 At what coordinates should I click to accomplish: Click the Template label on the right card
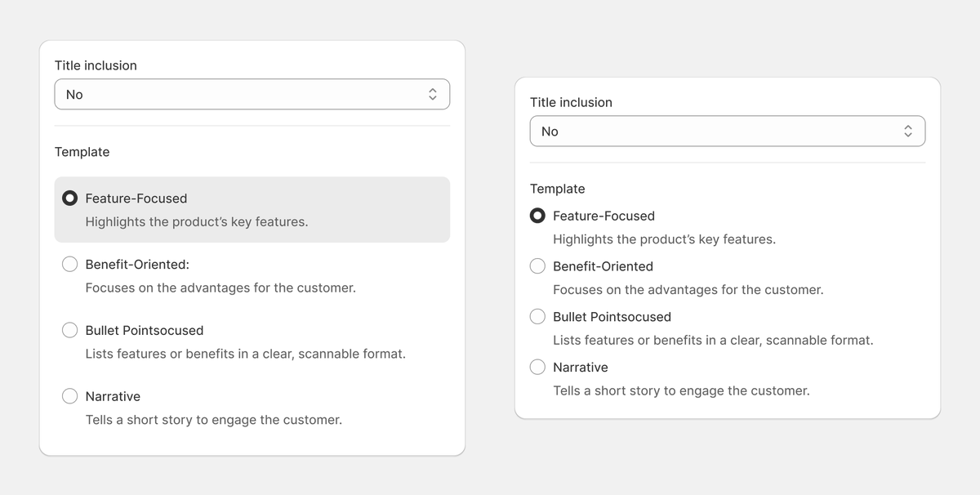pyautogui.click(x=558, y=189)
